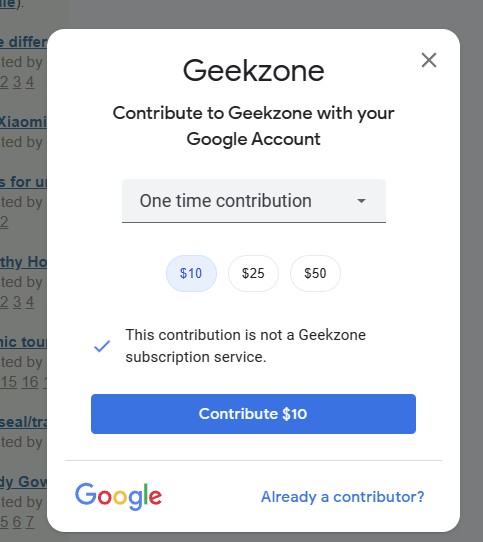Click the Contribute $10 button
The width and height of the screenshot is (483, 542).
(x=253, y=414)
